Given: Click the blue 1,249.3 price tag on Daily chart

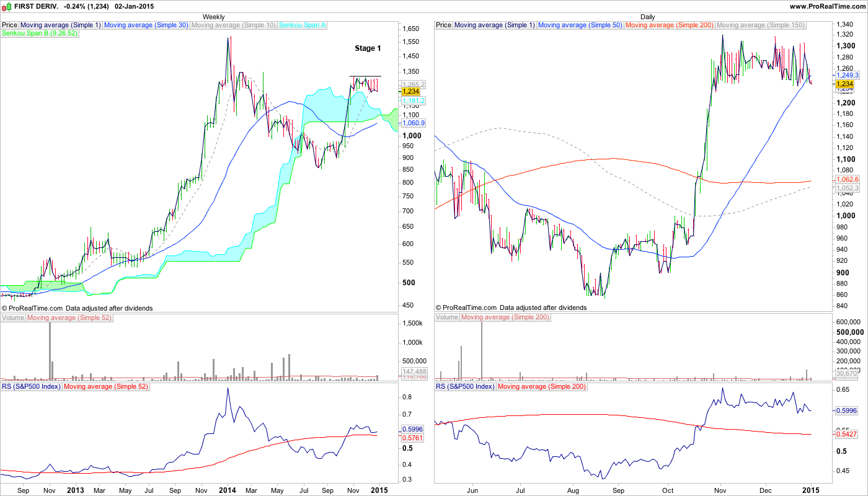Looking at the screenshot, I should pos(847,74).
